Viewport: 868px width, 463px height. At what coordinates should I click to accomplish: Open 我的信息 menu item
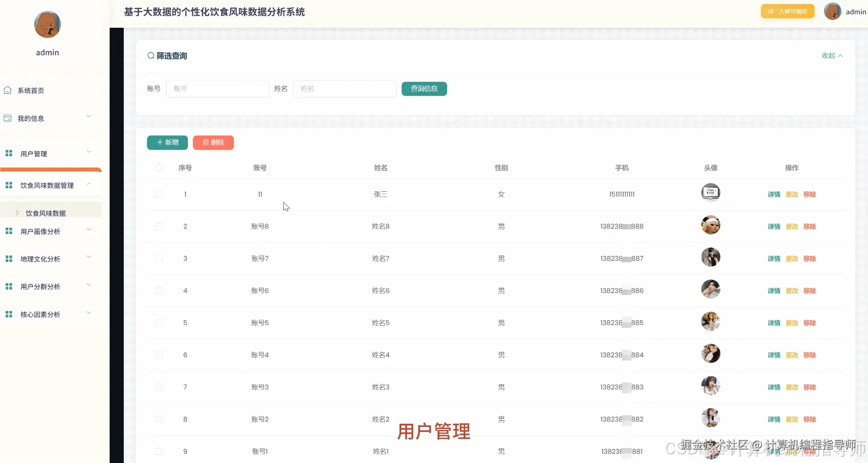(x=31, y=118)
